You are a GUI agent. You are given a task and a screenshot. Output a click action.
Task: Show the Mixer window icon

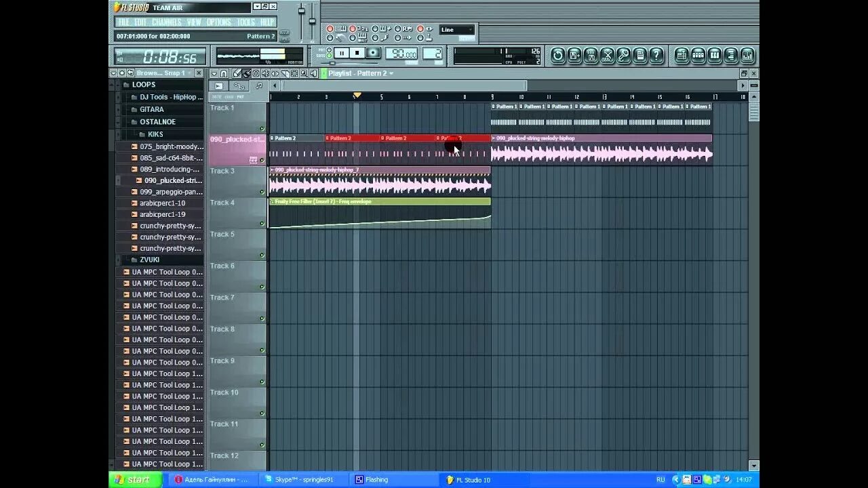tap(747, 56)
